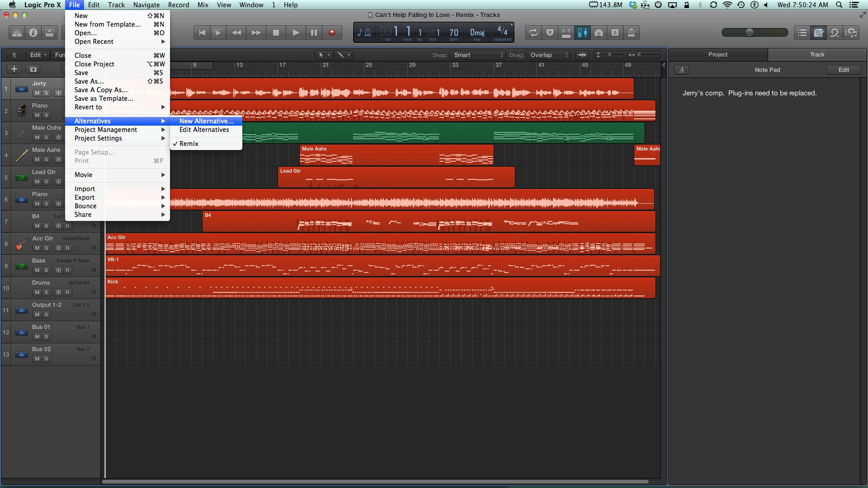Open the command-click pencil tool menu

(344, 55)
